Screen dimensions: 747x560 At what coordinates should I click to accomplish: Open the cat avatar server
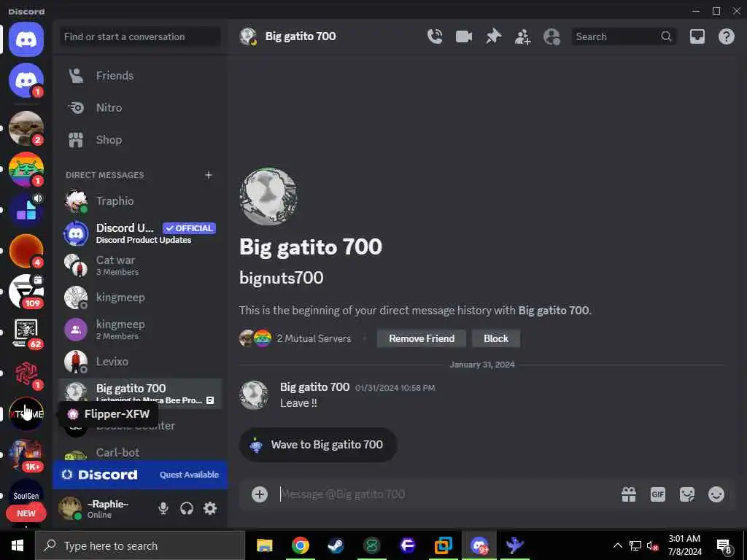(x=26, y=128)
